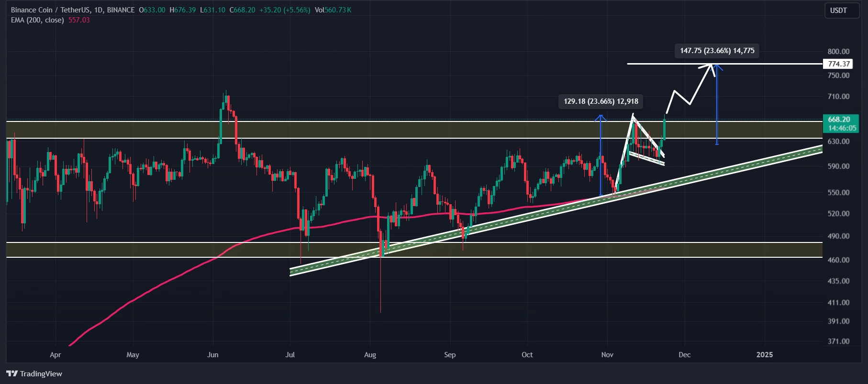Click the 411.00 price axis label
Screen dimensions: 868x384
coord(838,302)
